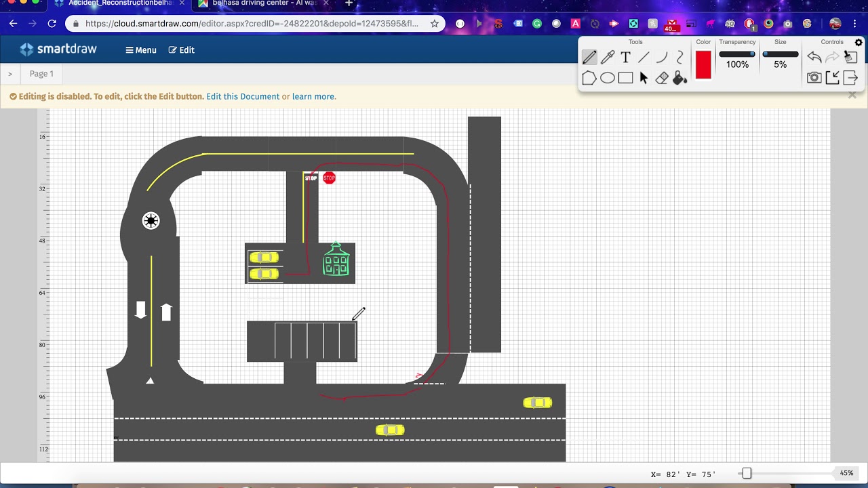
Task: Click the minimize-panel corner arrow icon
Action: [x=832, y=78]
